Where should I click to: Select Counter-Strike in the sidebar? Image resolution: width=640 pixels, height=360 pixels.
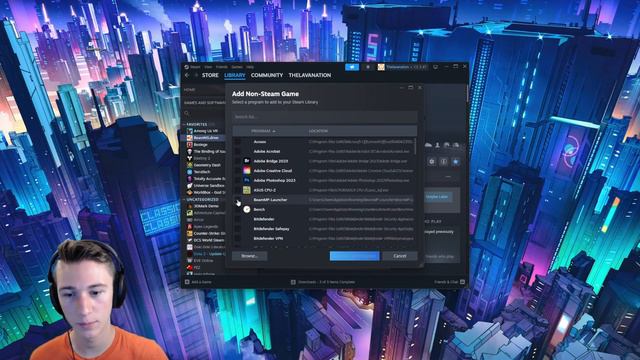(x=206, y=233)
